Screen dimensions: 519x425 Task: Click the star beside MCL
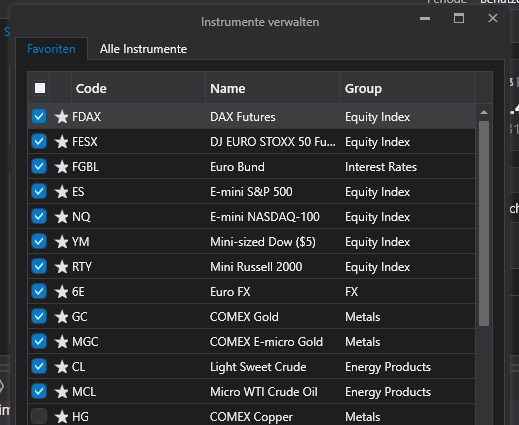coord(62,392)
